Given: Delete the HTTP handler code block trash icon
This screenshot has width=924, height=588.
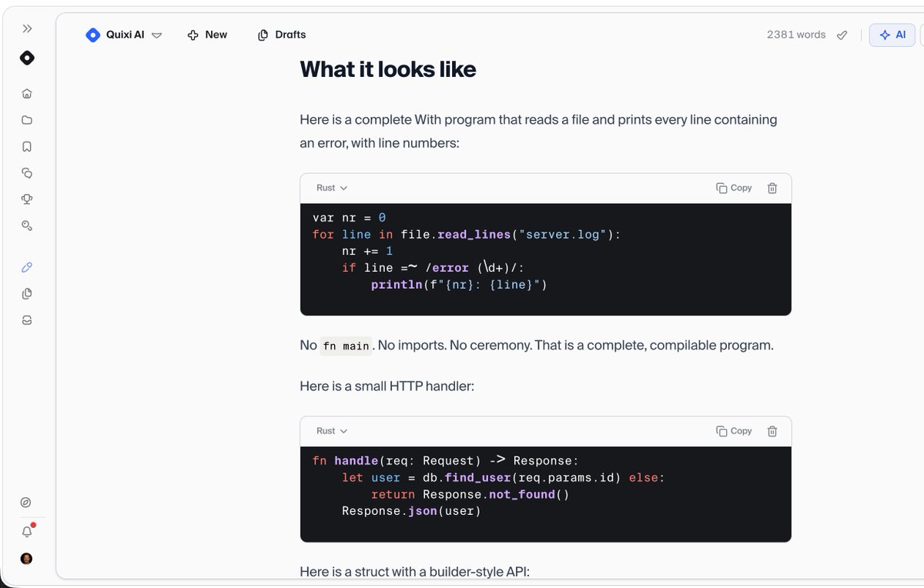Looking at the screenshot, I should coord(772,431).
